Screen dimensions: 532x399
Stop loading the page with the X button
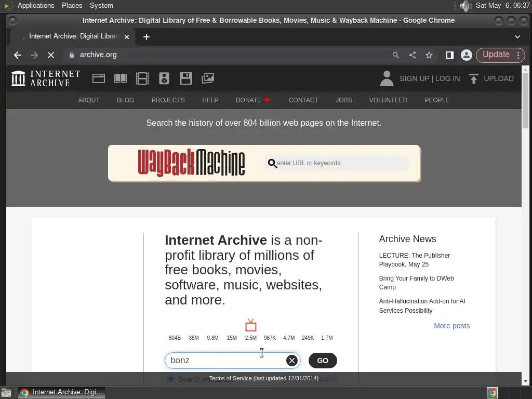tap(51, 55)
